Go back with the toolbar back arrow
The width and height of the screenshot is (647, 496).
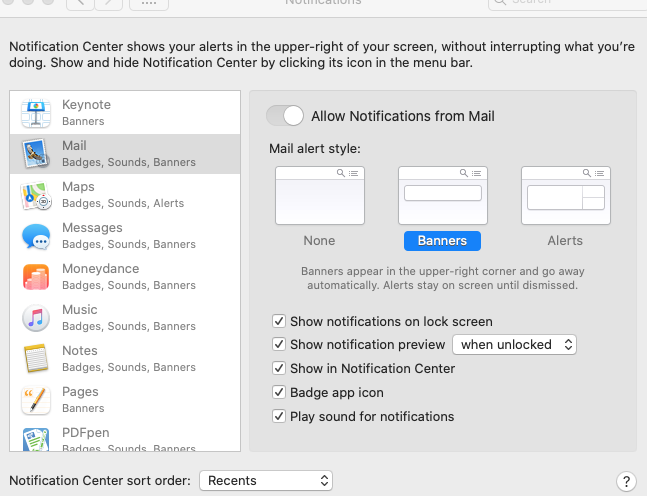(x=80, y=3)
